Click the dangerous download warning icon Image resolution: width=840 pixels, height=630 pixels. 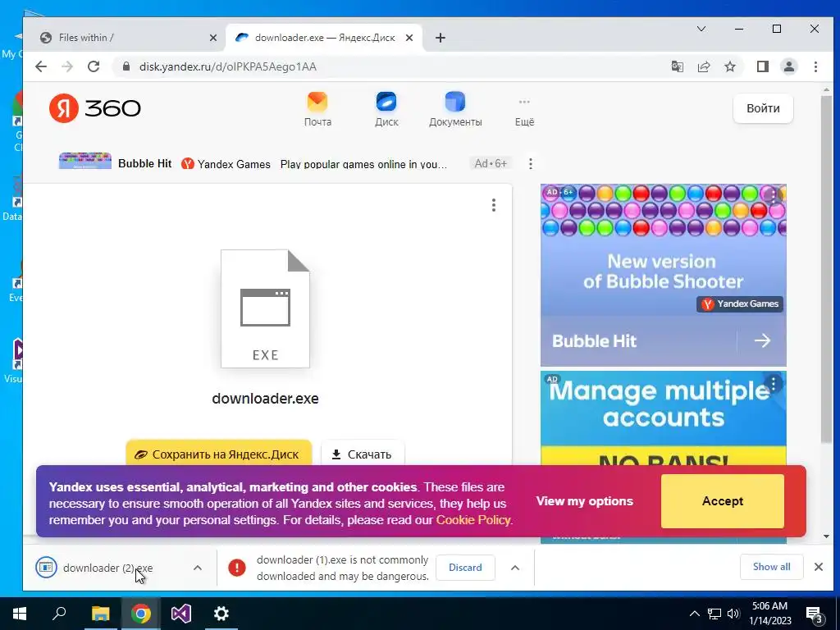pyautogui.click(x=237, y=568)
